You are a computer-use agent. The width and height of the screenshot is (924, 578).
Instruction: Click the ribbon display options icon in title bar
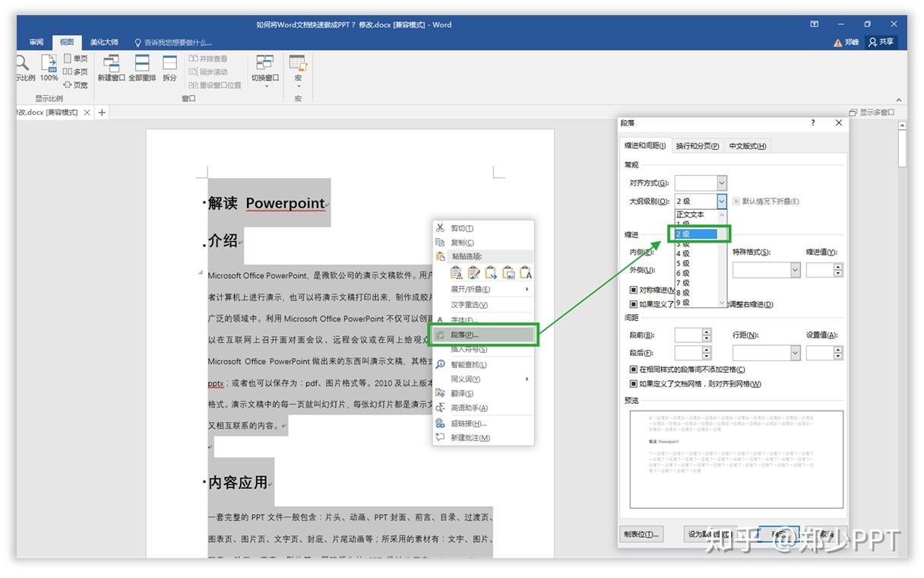tap(815, 24)
